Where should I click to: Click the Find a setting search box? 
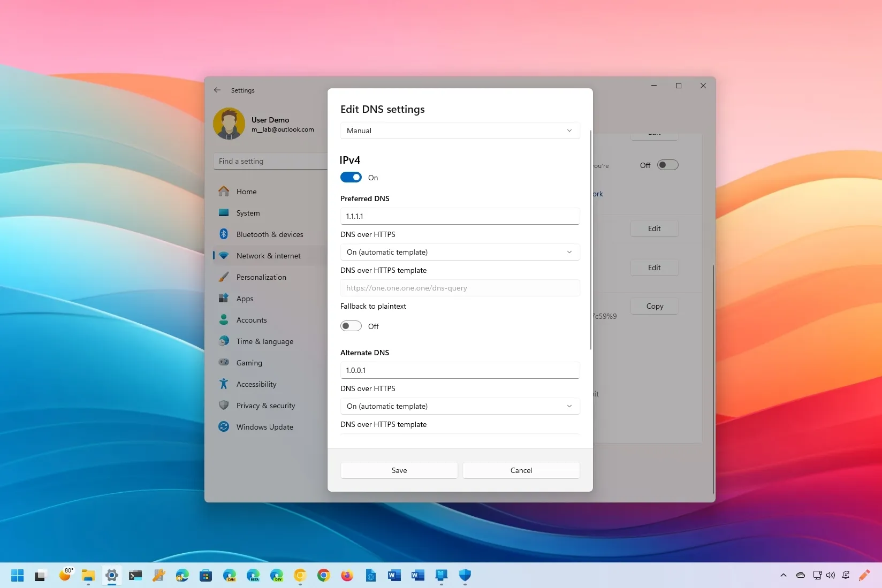point(270,161)
